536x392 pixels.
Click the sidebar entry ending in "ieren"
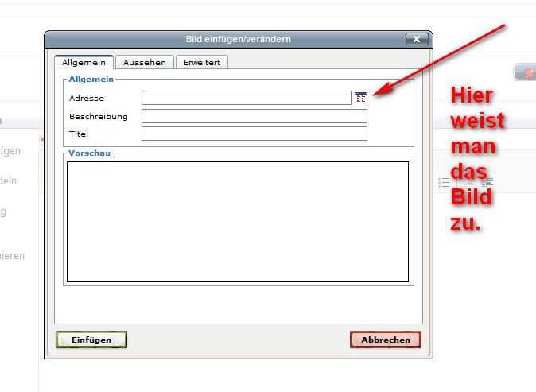(12, 256)
